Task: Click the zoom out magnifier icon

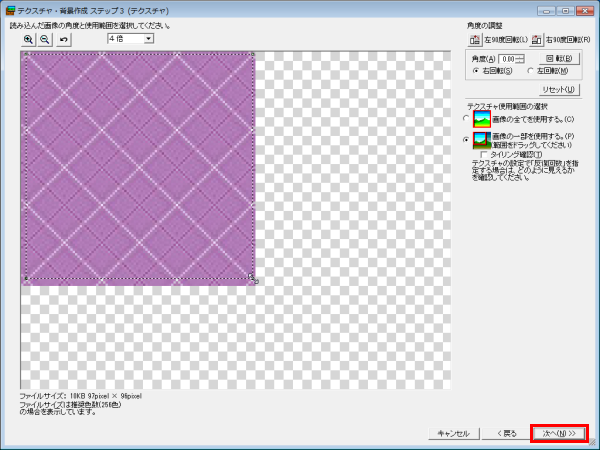Action: [45, 39]
